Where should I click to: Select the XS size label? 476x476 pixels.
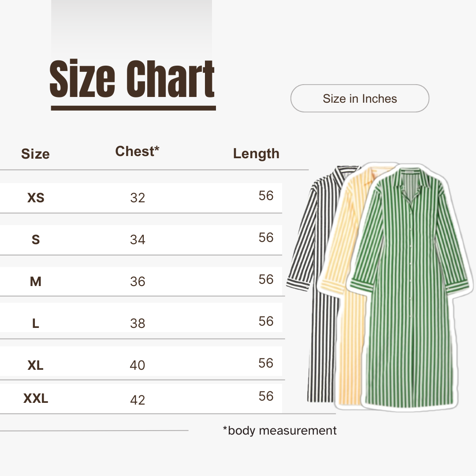pyautogui.click(x=36, y=198)
